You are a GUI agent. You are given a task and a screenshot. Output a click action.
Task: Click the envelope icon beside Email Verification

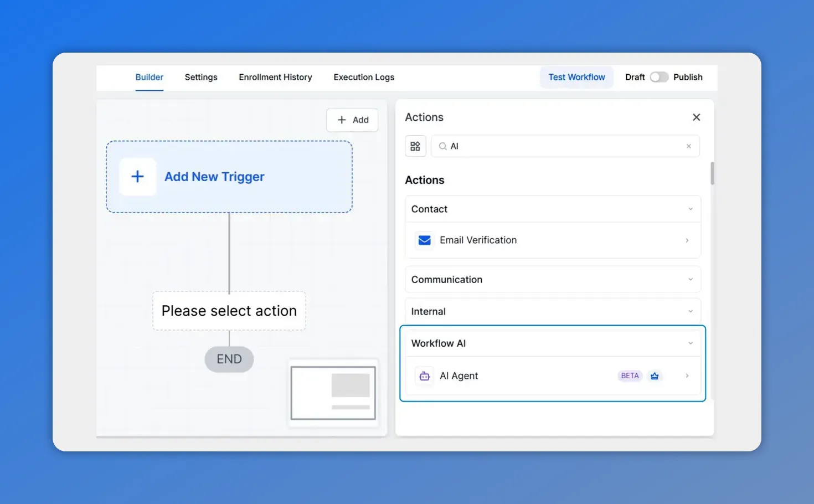point(424,240)
